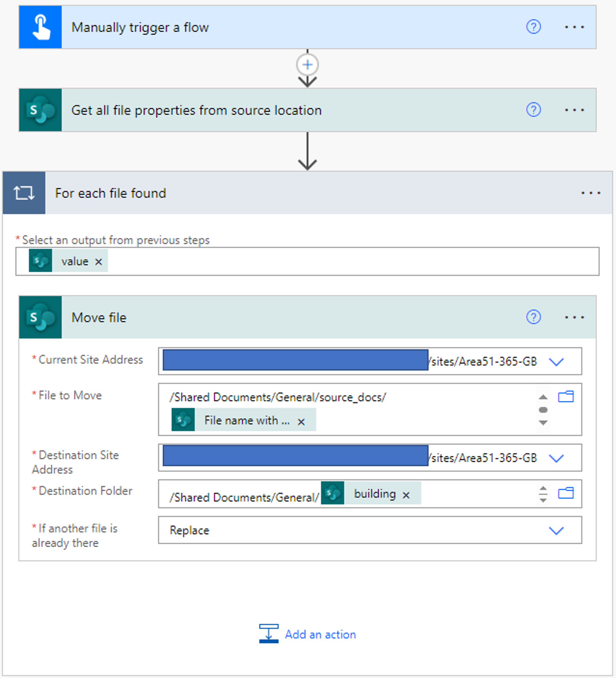Open ellipsis menu for For each file found
Viewport: 616px width, 678px height.
(x=590, y=193)
